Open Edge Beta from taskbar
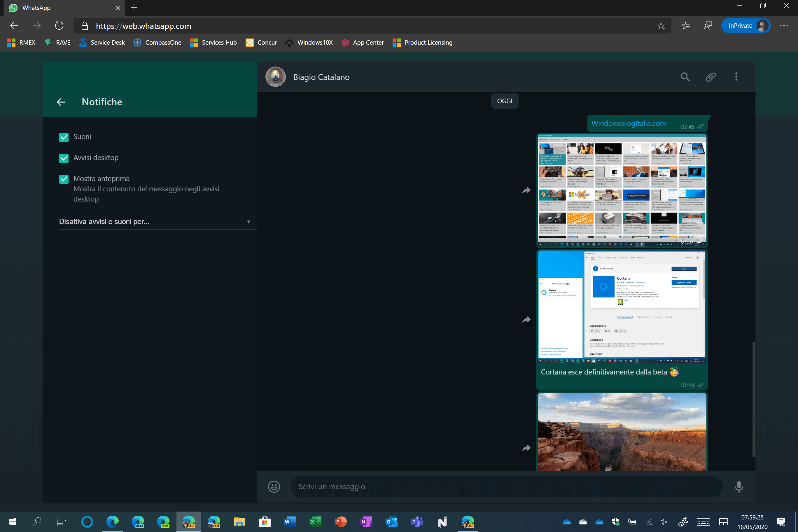The width and height of the screenshot is (798, 532). pyautogui.click(x=138, y=522)
